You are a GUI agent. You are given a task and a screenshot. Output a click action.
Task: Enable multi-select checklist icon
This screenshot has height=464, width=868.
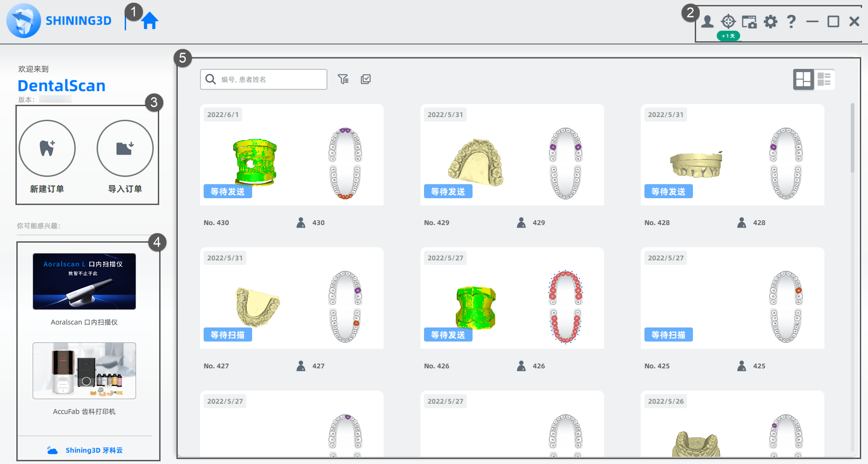[366, 79]
